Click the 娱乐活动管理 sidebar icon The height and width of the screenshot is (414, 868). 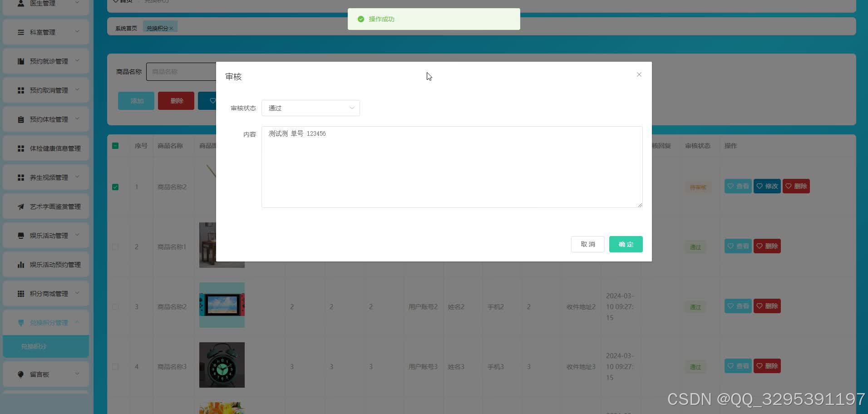(21, 236)
